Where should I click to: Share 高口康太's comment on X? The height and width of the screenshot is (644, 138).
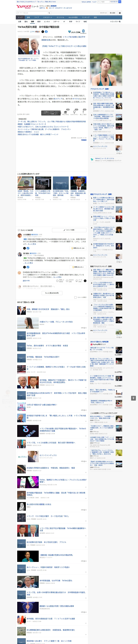coord(24,267)
